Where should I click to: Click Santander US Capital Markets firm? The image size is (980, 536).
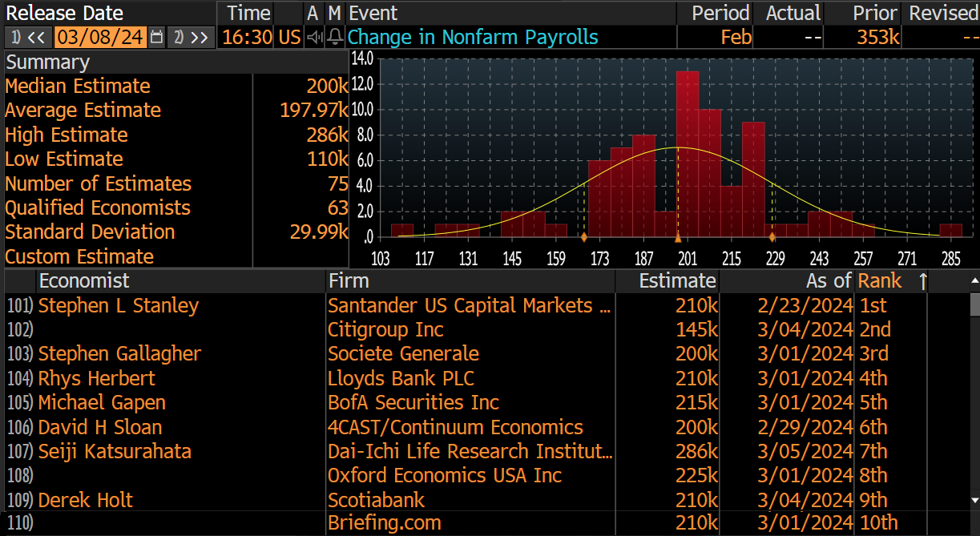470,305
